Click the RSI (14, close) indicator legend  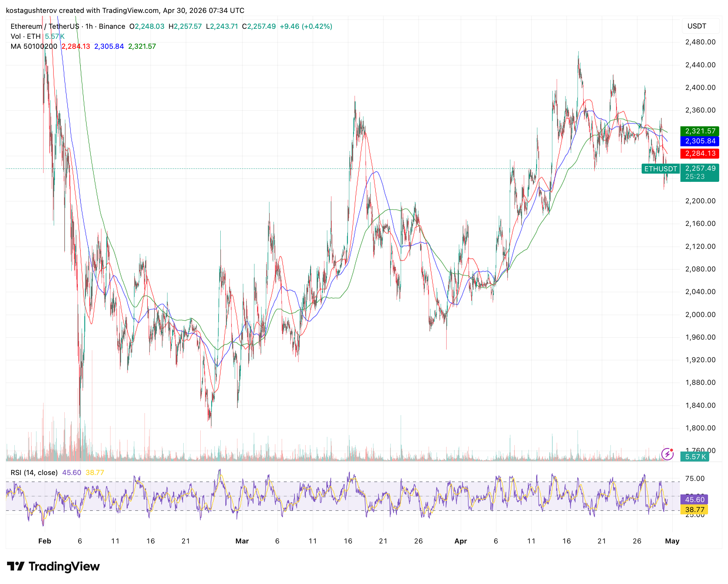point(34,472)
